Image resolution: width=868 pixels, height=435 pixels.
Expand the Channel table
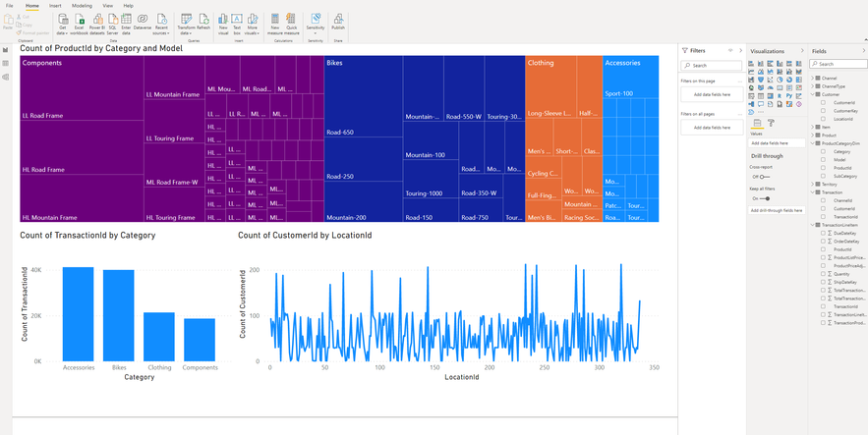[x=812, y=79]
